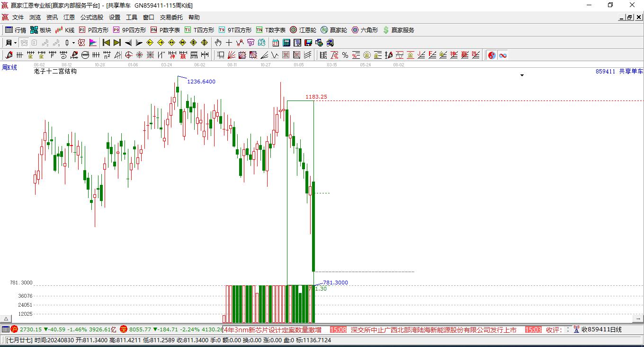Click the colored flag icon
The height and width of the screenshot is (347, 644).
[x=93, y=43]
